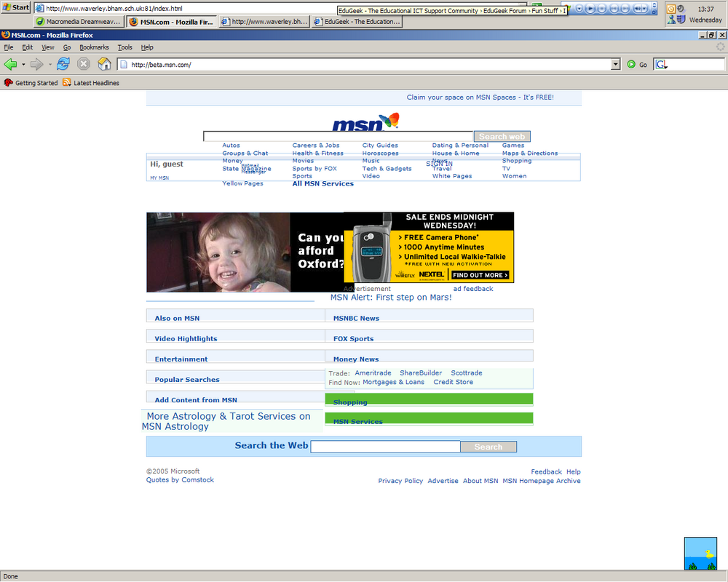Click the mute volume button on media toolbar
This screenshot has width=728, height=582.
pyautogui.click(x=638, y=8)
